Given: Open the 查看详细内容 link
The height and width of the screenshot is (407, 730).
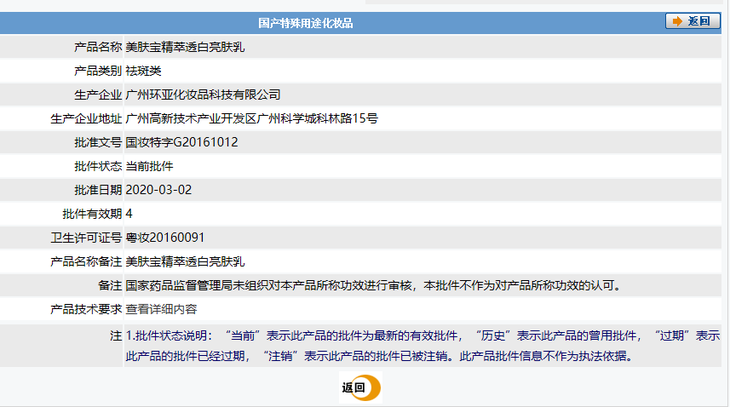Looking at the screenshot, I should [x=161, y=309].
